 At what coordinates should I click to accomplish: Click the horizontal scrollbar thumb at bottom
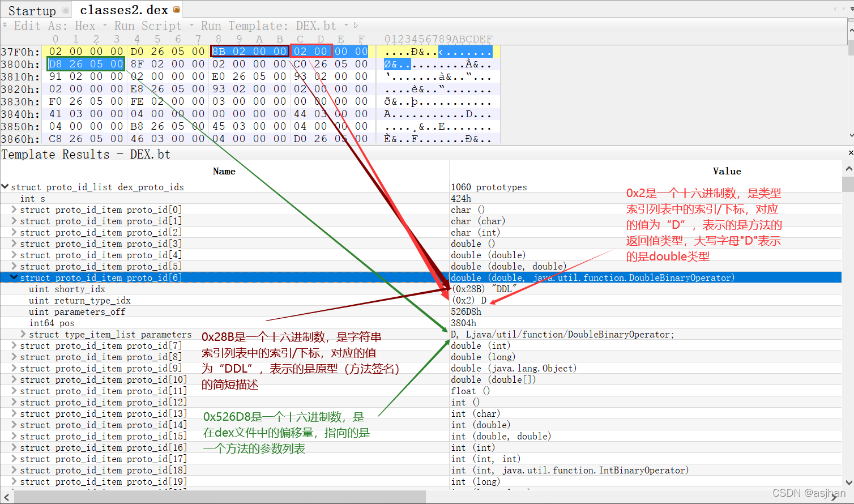[220, 497]
